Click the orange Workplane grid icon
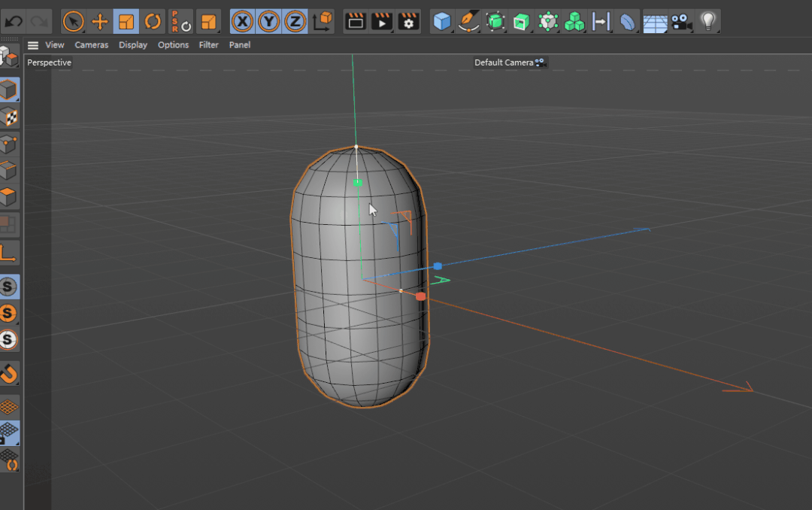The image size is (812, 510). pos(9,407)
